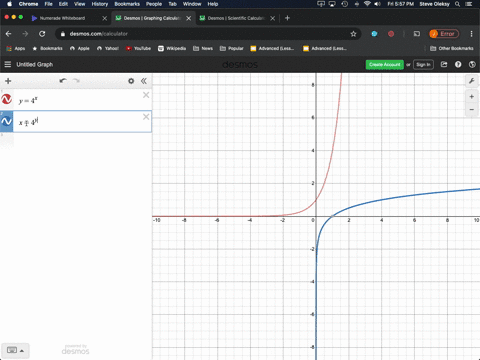Open graph settings wrench
The width and height of the screenshot is (480, 360).
tap(472, 81)
